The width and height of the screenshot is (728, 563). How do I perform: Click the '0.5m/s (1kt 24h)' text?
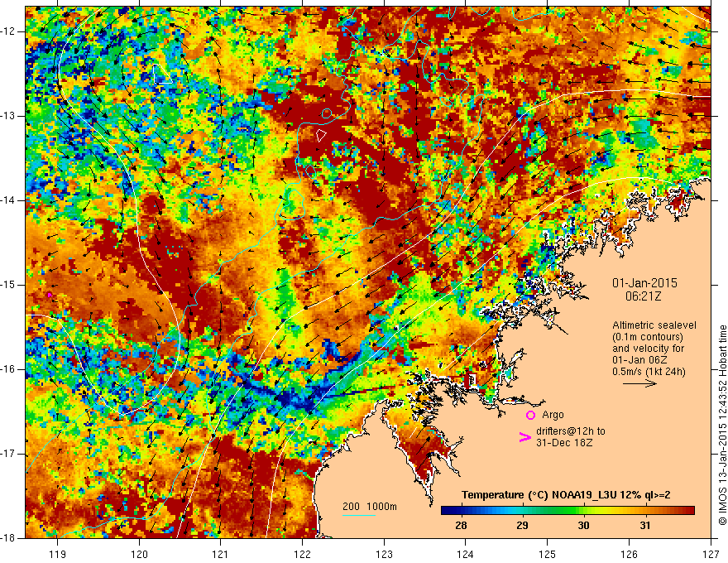coord(649,371)
